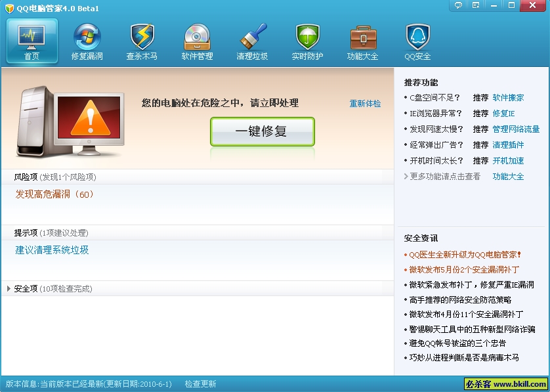Click the 安全资讯 heading
Viewport: 550px width, 392px height.
(421, 238)
